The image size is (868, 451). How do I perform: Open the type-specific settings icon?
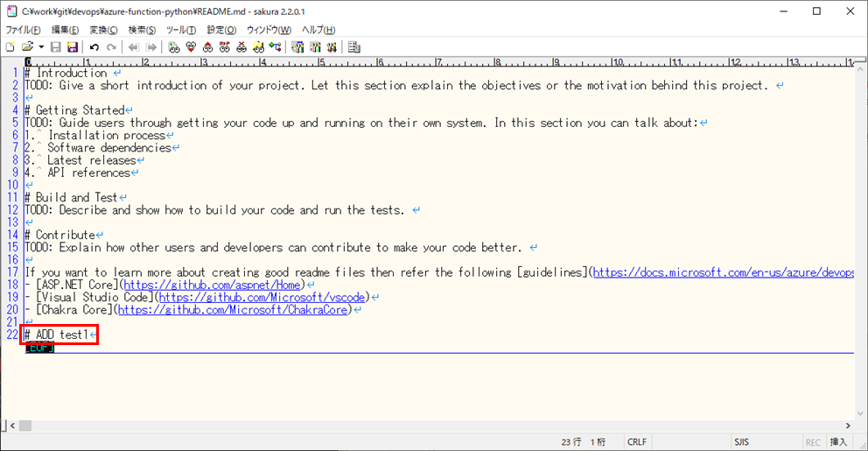[315, 47]
